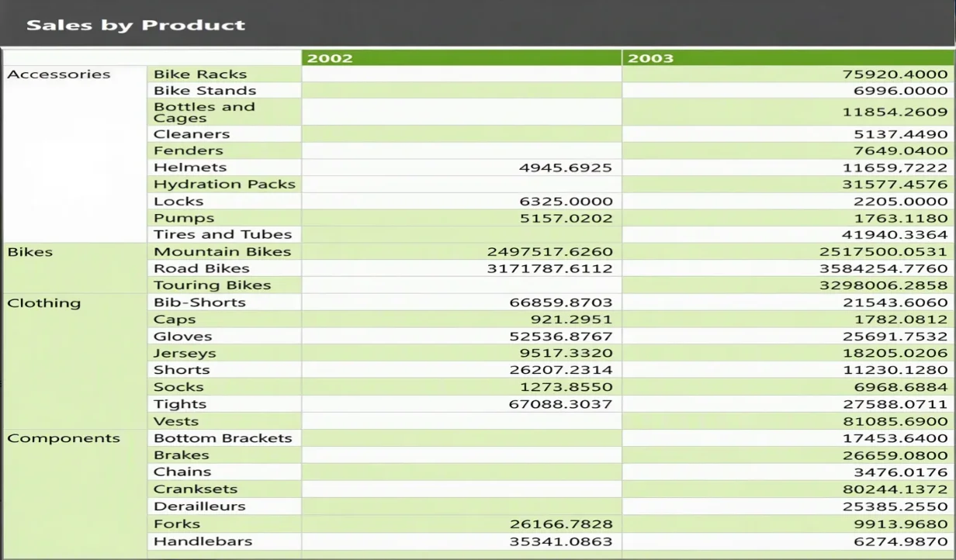Select Forks 2002 value 26166.7828
The height and width of the screenshot is (560, 956).
(x=560, y=524)
